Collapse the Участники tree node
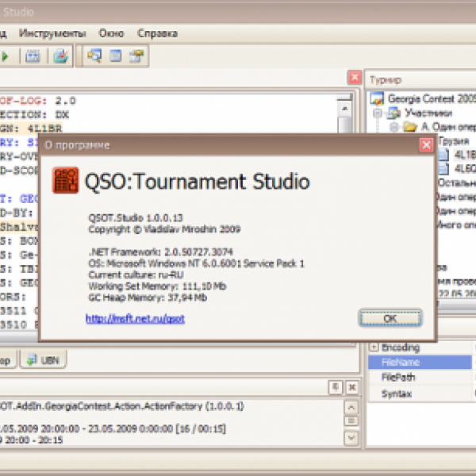The width and height of the screenshot is (476, 476). (378, 113)
